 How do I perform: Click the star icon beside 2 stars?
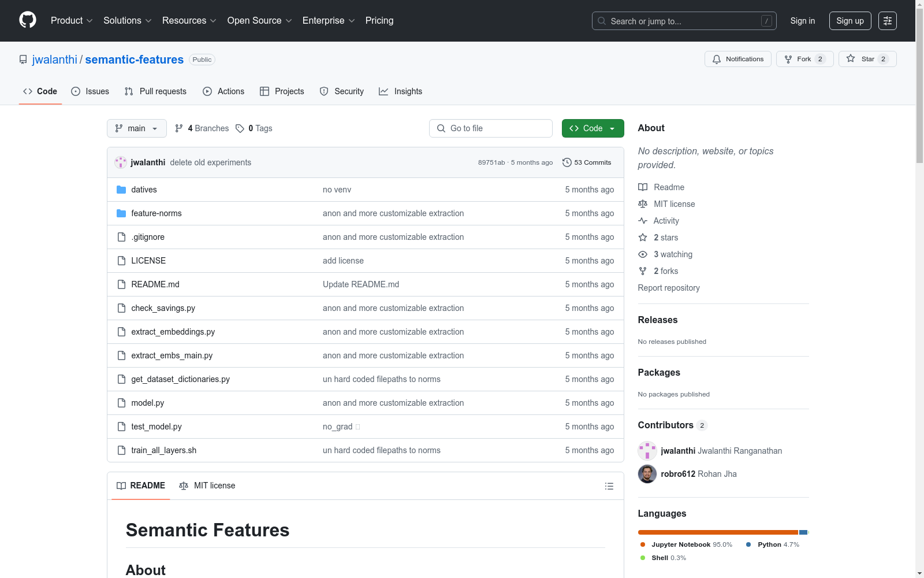pyautogui.click(x=643, y=238)
